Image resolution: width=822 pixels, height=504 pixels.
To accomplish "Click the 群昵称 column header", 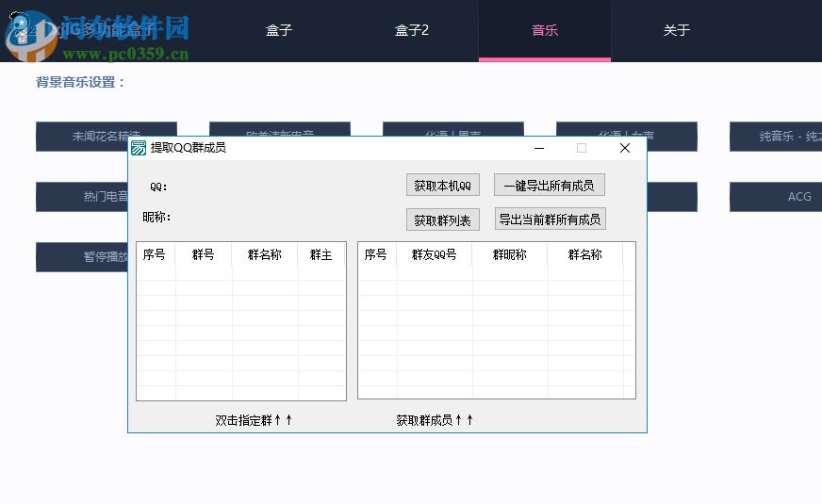I will 510,254.
